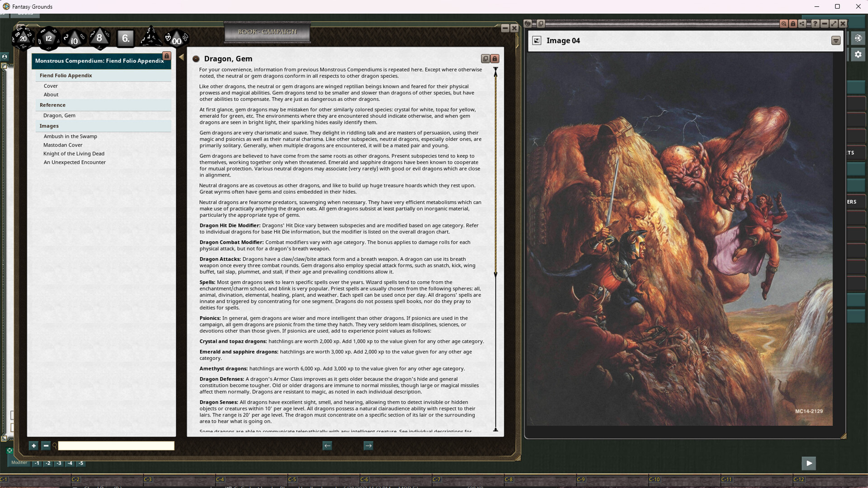The height and width of the screenshot is (488, 868).
Task: Open the magnifier tool on the Image 04 window
Action: pyautogui.click(x=783, y=23)
